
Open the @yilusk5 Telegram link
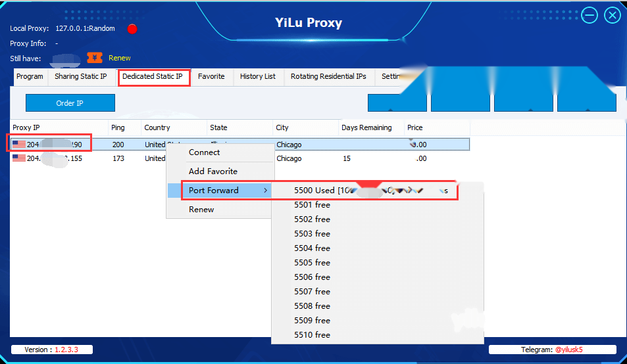[x=568, y=350]
